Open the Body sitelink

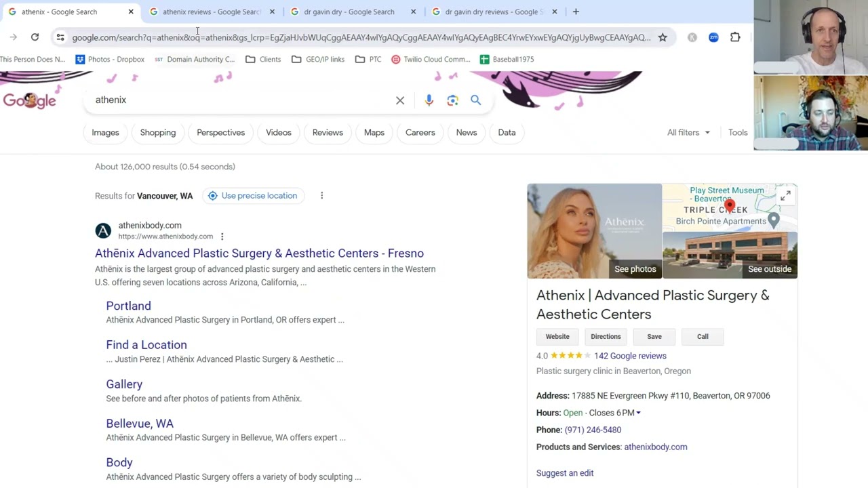pyautogui.click(x=119, y=463)
